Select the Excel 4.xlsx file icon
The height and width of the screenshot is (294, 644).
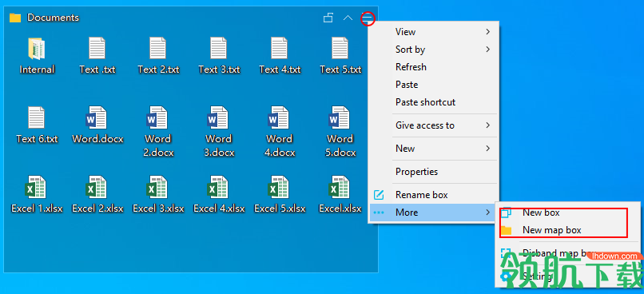pyautogui.click(x=218, y=187)
